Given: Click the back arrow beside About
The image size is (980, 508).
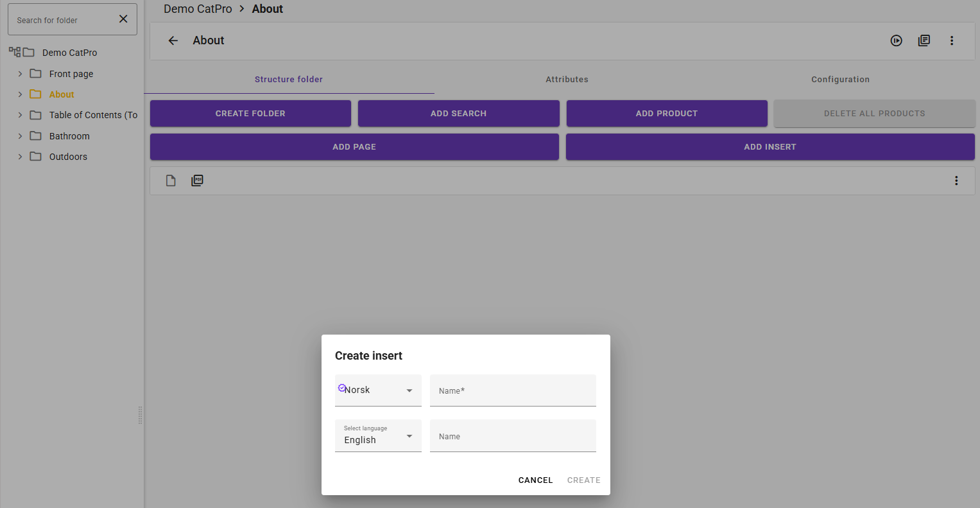Looking at the screenshot, I should (x=173, y=40).
